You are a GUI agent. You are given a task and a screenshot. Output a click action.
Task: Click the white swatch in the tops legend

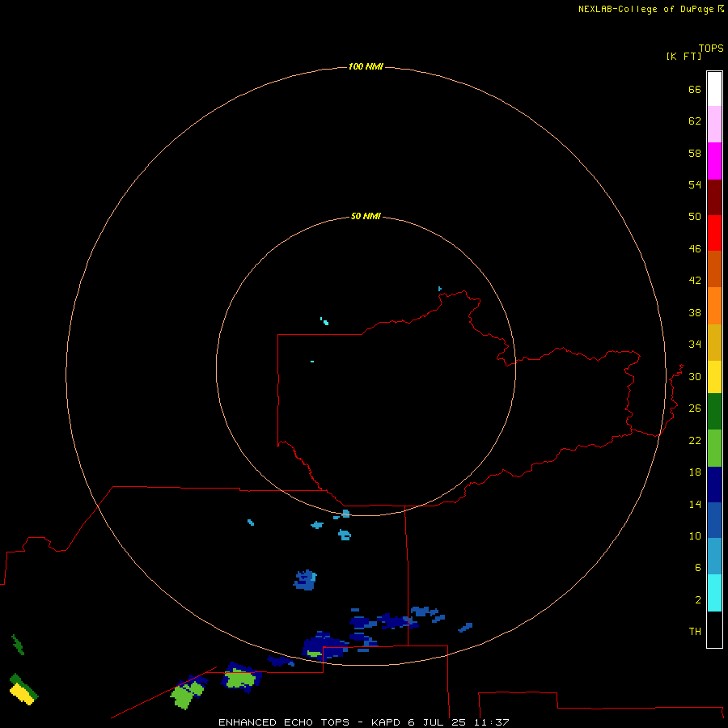714,89
